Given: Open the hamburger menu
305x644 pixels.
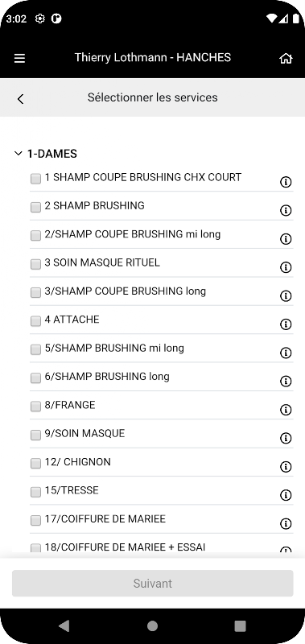Looking at the screenshot, I should 19,58.
